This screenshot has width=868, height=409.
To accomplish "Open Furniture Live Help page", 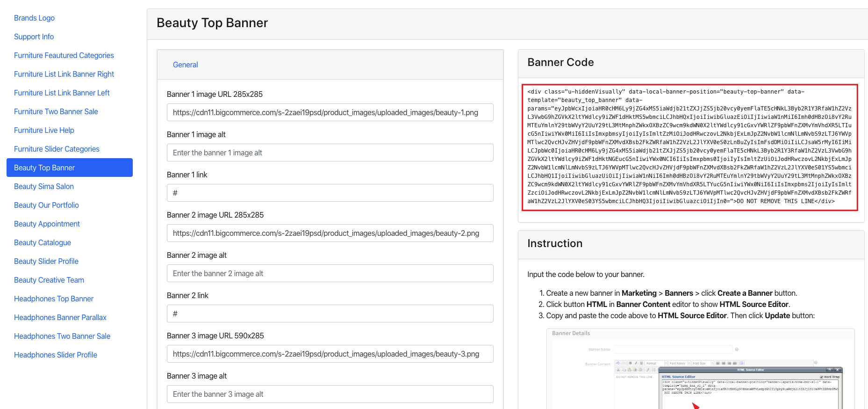I will pos(44,130).
